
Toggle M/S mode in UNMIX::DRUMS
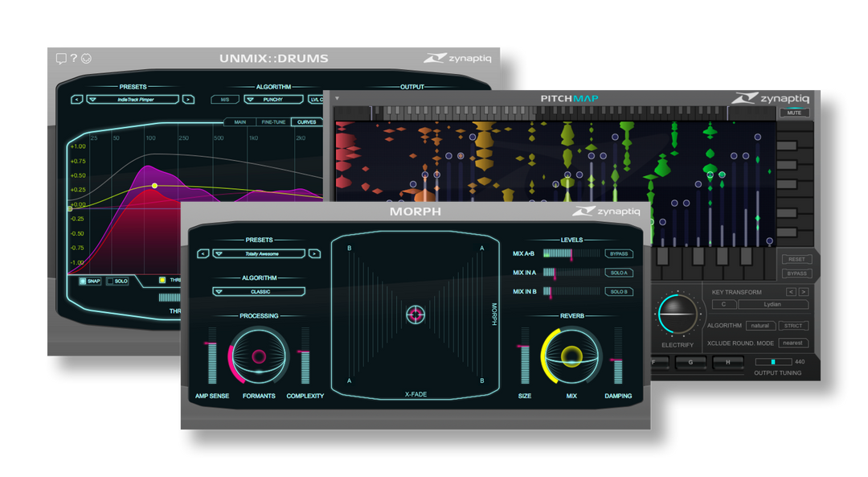225,100
